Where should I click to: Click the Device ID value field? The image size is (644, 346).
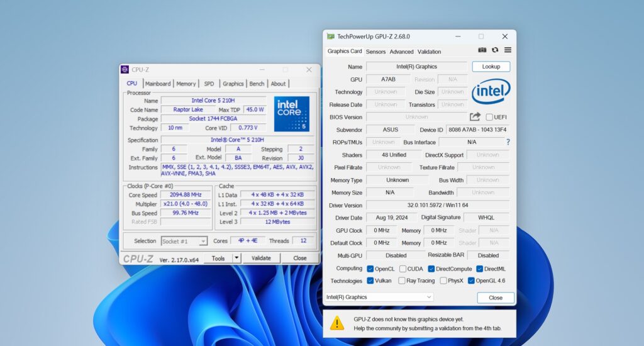point(478,130)
